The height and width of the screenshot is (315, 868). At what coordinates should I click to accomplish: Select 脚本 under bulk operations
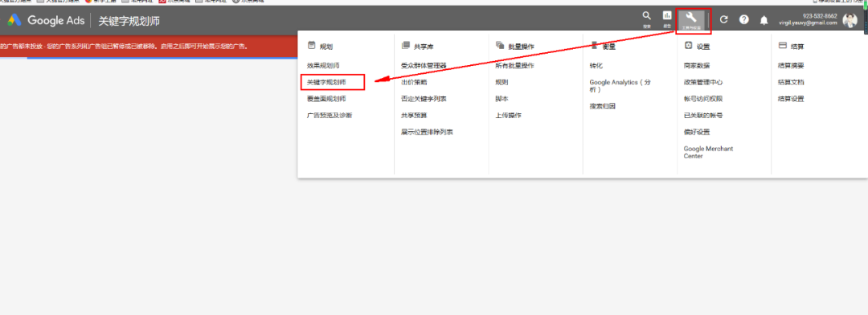pyautogui.click(x=502, y=99)
